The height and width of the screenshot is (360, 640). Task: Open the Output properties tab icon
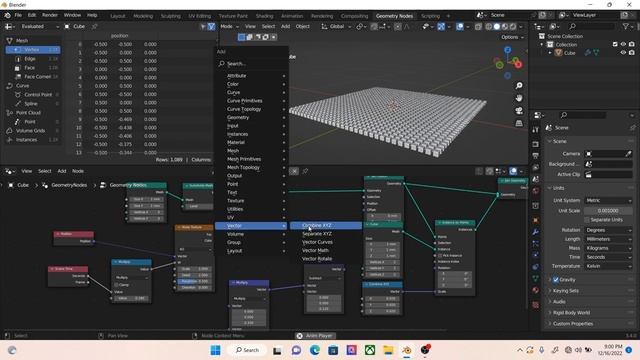coord(536,156)
